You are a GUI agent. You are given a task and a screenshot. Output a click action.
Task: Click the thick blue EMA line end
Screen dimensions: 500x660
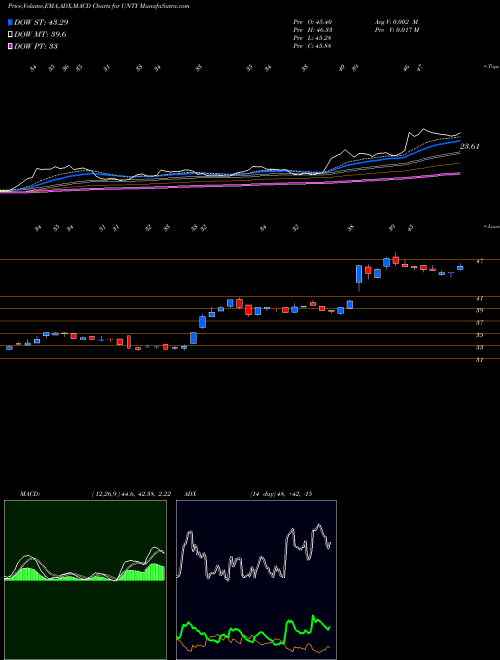(x=459, y=141)
